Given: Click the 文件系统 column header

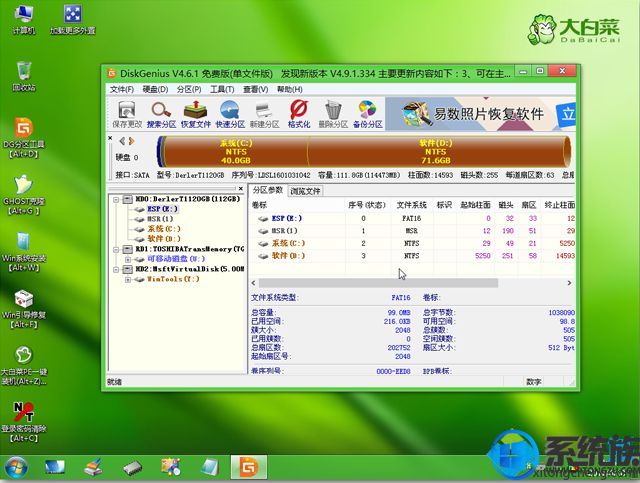Looking at the screenshot, I should click(411, 205).
